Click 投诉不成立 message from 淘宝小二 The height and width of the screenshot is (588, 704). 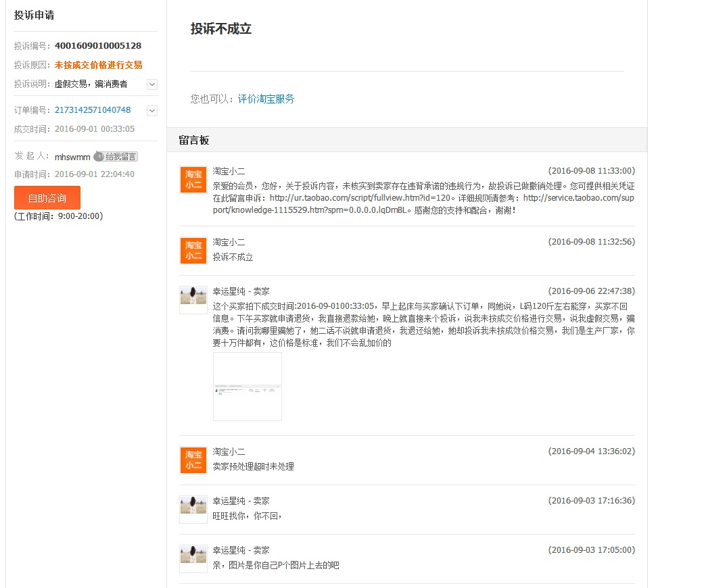click(x=233, y=258)
